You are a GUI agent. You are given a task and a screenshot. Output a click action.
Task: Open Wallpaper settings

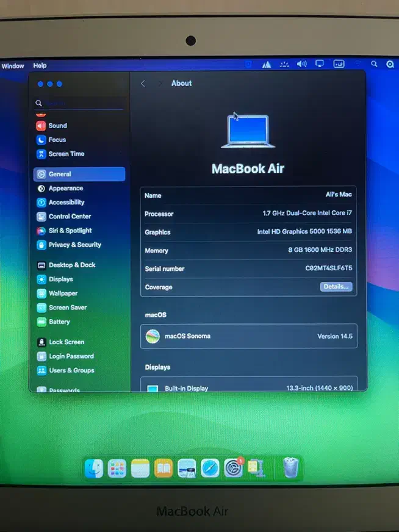pyautogui.click(x=57, y=293)
